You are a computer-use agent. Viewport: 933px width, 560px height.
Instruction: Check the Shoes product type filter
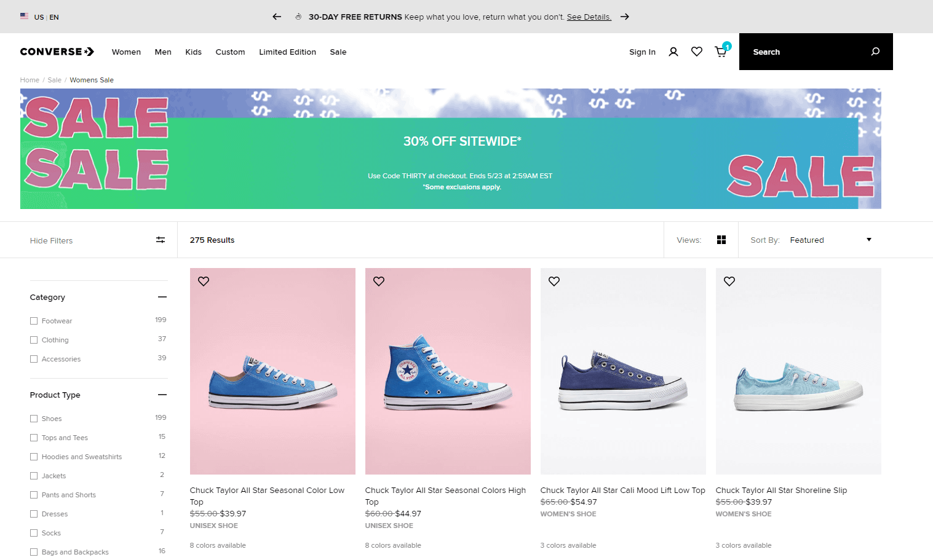click(34, 419)
